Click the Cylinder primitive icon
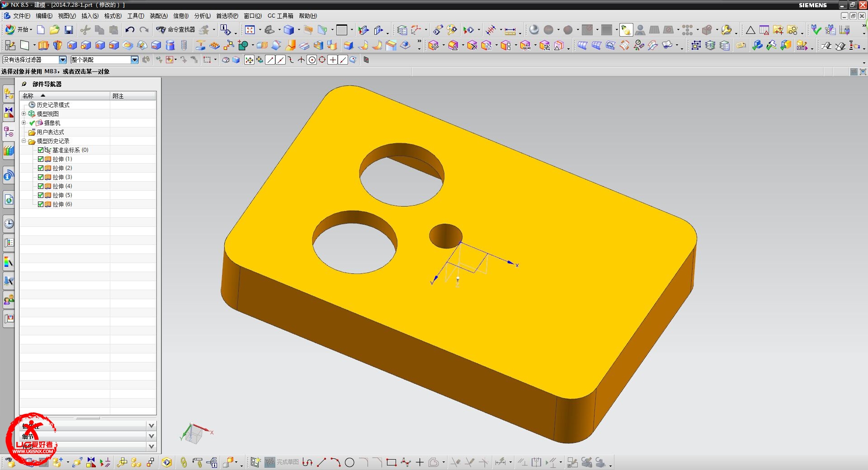Image resolution: width=868 pixels, height=470 pixels. [x=170, y=45]
